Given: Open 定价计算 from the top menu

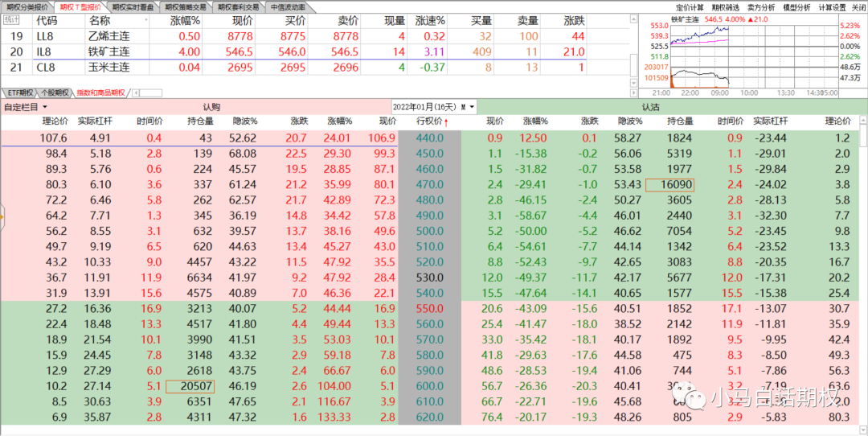Looking at the screenshot, I should coord(691,6).
